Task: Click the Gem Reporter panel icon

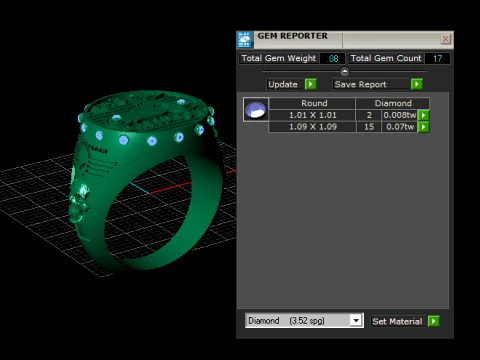Action: [244, 40]
